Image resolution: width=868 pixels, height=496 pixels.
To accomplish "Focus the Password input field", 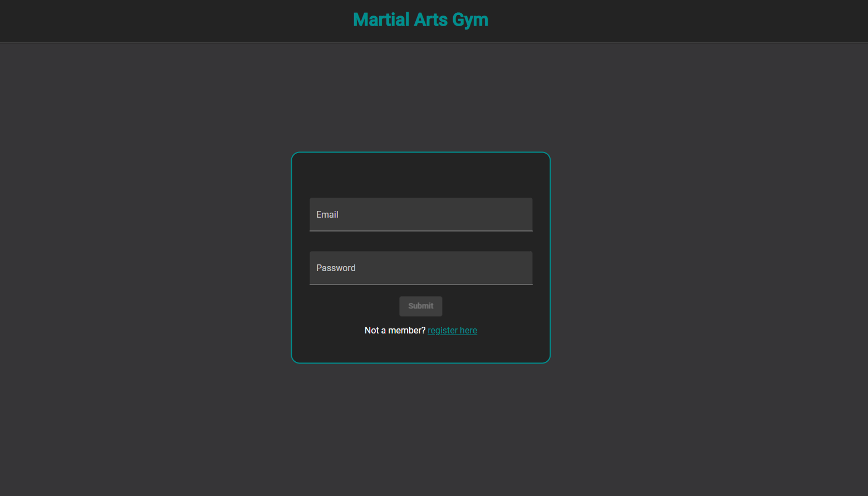I will point(421,268).
